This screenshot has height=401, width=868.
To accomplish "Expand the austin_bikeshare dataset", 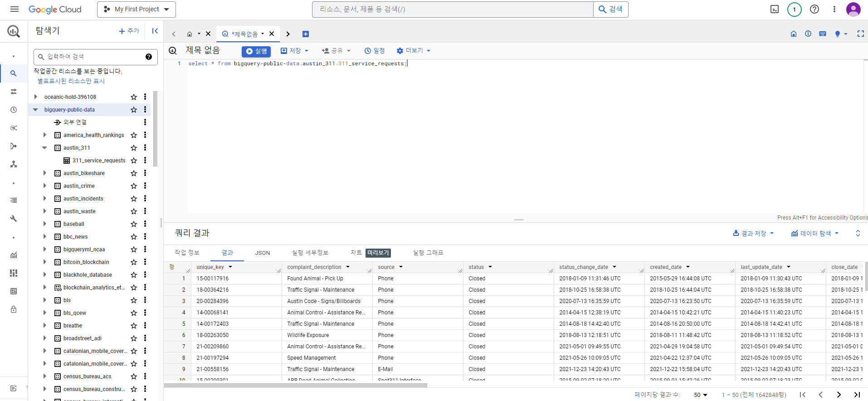I will (x=44, y=173).
